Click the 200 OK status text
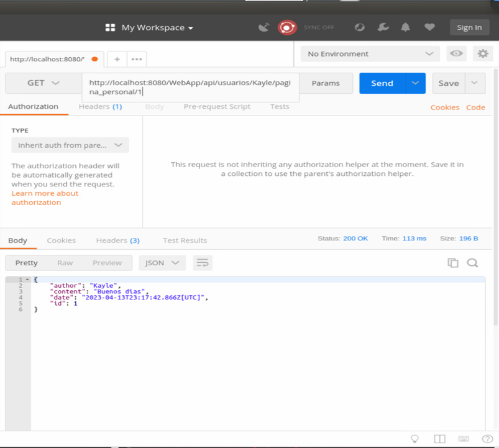The height and width of the screenshot is (448, 499). point(355,239)
